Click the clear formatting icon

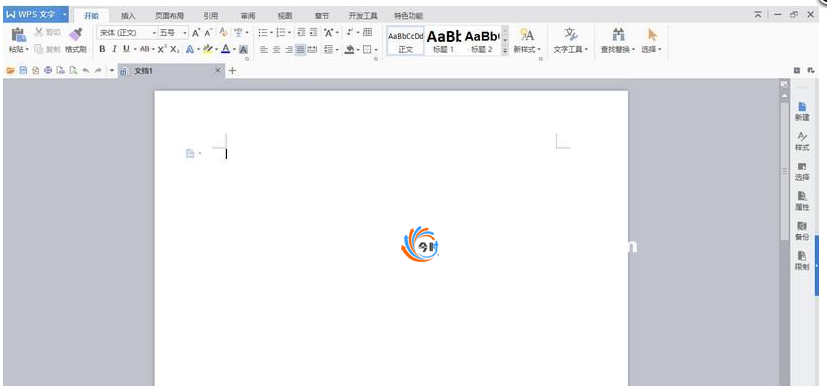223,33
